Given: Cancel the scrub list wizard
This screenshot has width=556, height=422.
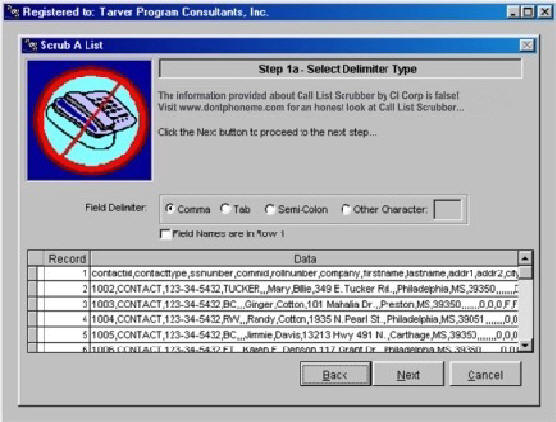Looking at the screenshot, I should click(485, 374).
